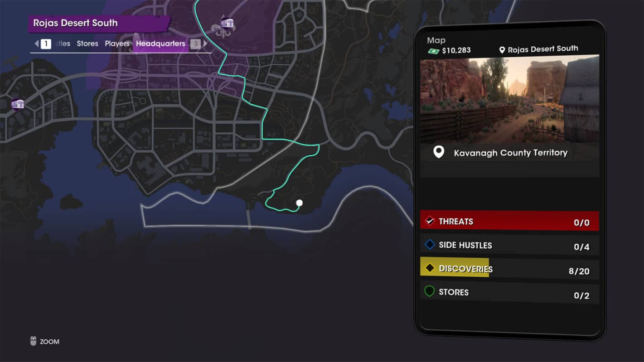Click the blue Side Hustles diamond icon
644x362 pixels.
click(x=430, y=245)
